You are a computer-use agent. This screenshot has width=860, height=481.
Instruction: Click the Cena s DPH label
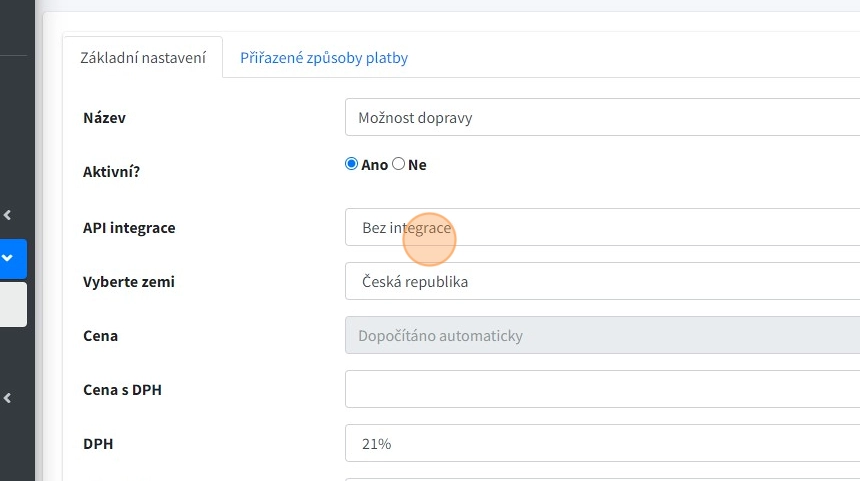122,390
